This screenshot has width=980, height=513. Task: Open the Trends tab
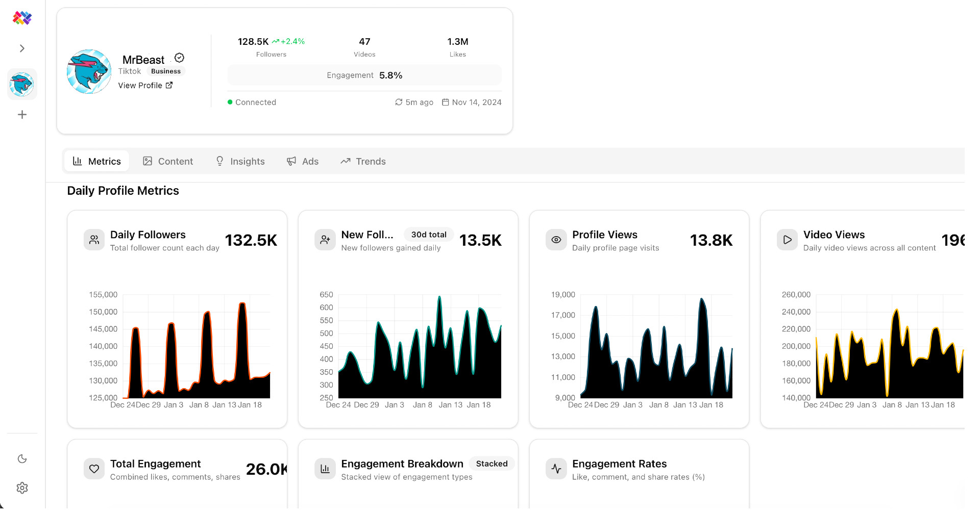coord(363,162)
